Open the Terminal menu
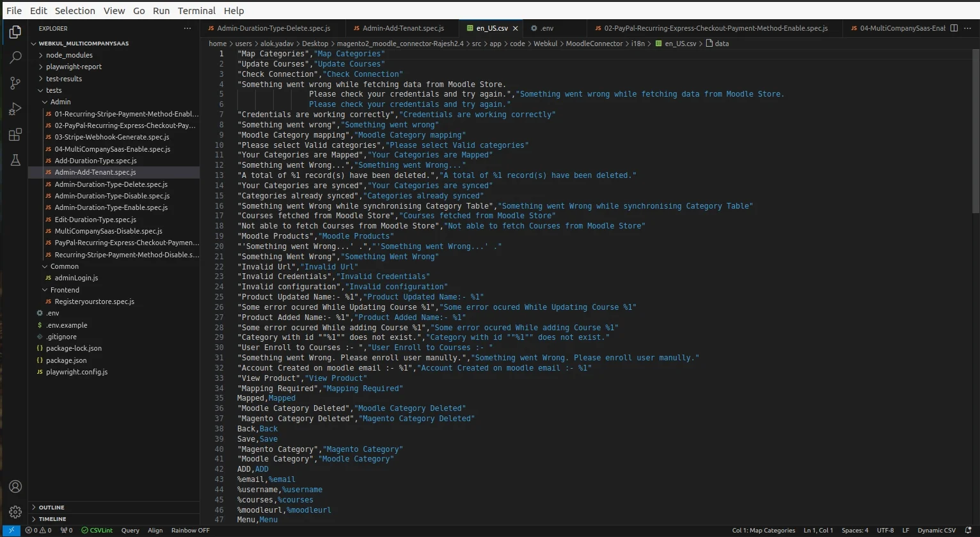 196,11
